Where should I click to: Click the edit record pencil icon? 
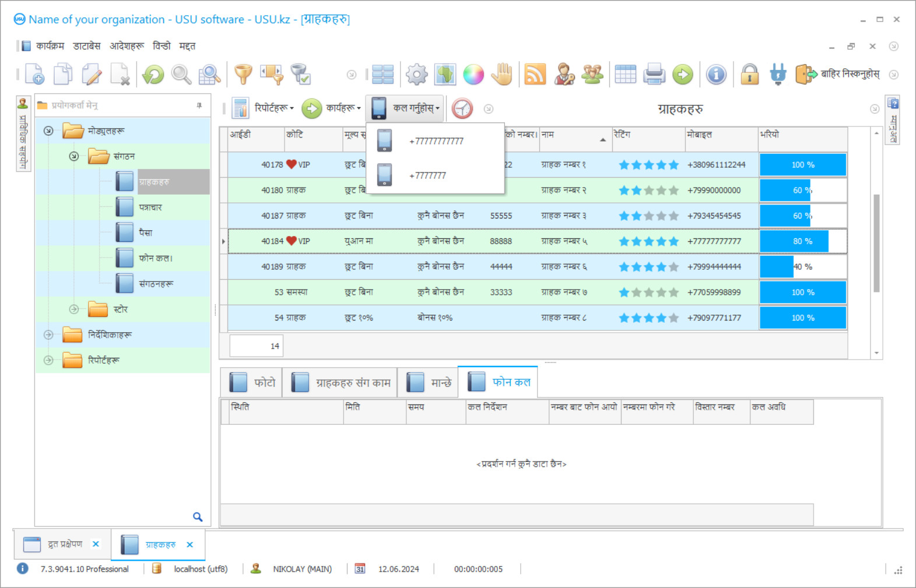tap(92, 74)
